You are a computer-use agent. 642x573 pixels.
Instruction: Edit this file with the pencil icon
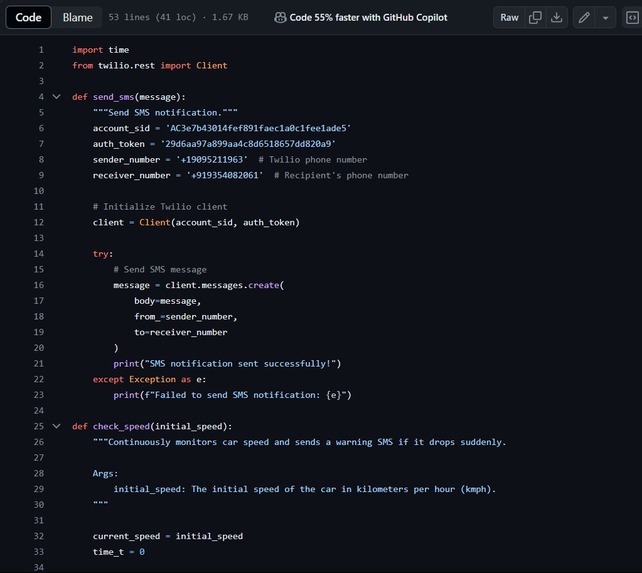[584, 17]
